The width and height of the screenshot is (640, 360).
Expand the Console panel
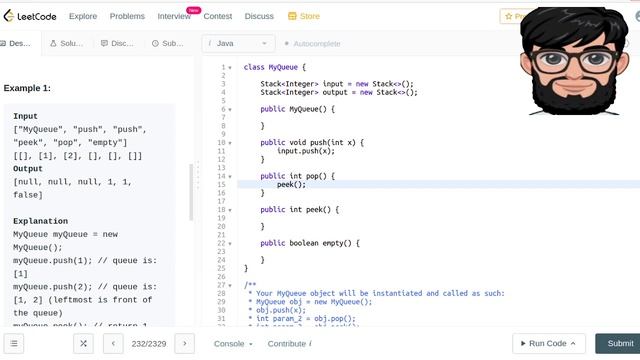pyautogui.click(x=233, y=344)
